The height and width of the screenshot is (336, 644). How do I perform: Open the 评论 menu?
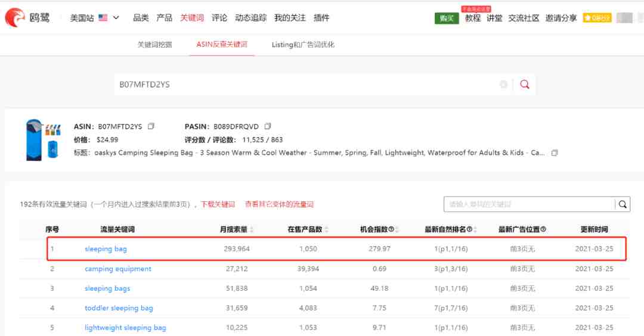(x=219, y=18)
